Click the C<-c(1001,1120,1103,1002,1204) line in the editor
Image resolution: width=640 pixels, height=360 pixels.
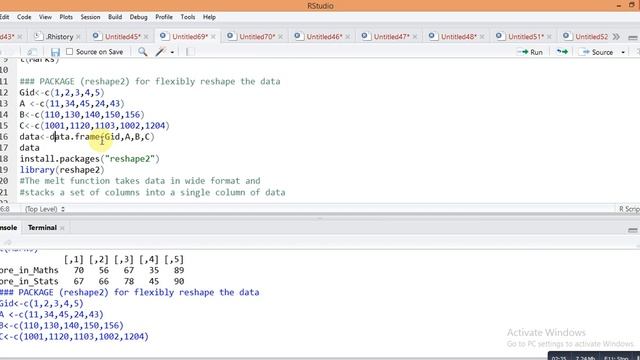pyautogui.click(x=94, y=126)
